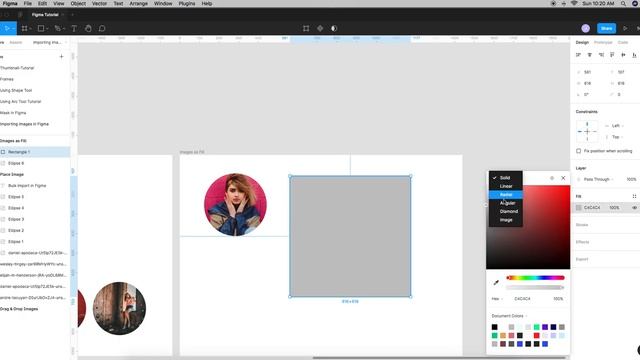Choose Image from fill type menu
The width and height of the screenshot is (640, 360).
(x=506, y=220)
